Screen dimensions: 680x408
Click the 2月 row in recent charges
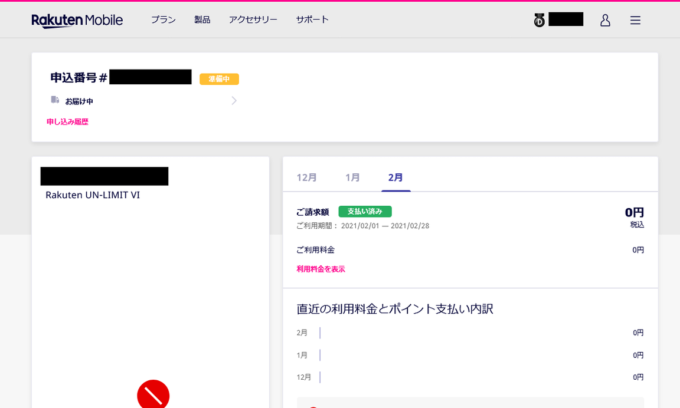pyautogui.click(x=470, y=333)
